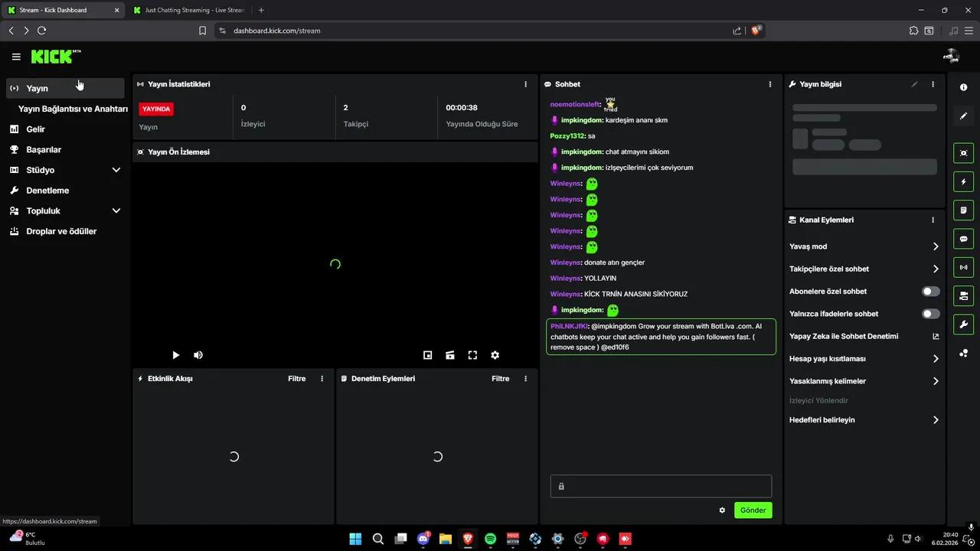
Task: Enable Yalnızca ifadelerle sohbet toggle
Action: [x=930, y=314]
